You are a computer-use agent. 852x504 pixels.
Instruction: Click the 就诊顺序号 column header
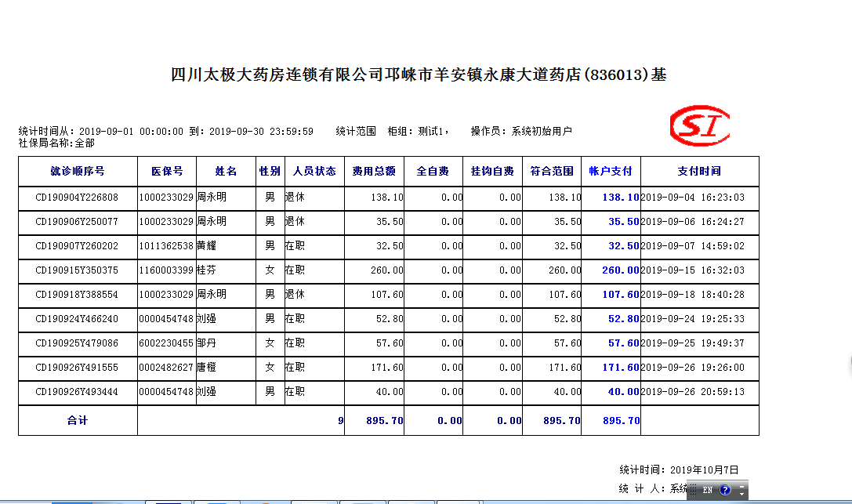[x=78, y=171]
